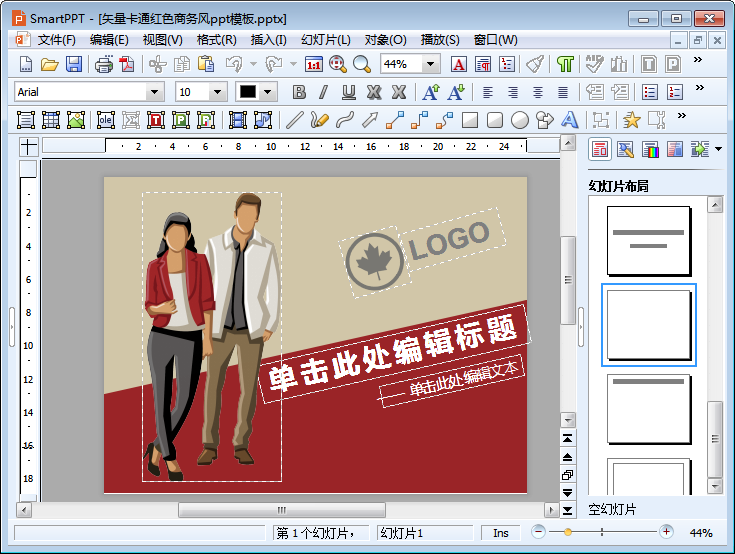
Task: Open the 编辑(E) menu
Action: pyautogui.click(x=109, y=40)
